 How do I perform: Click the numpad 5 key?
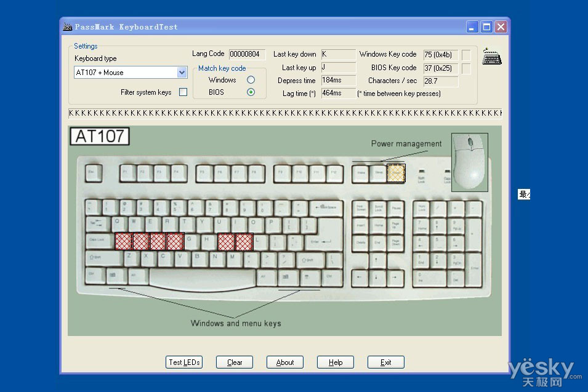tap(438, 243)
